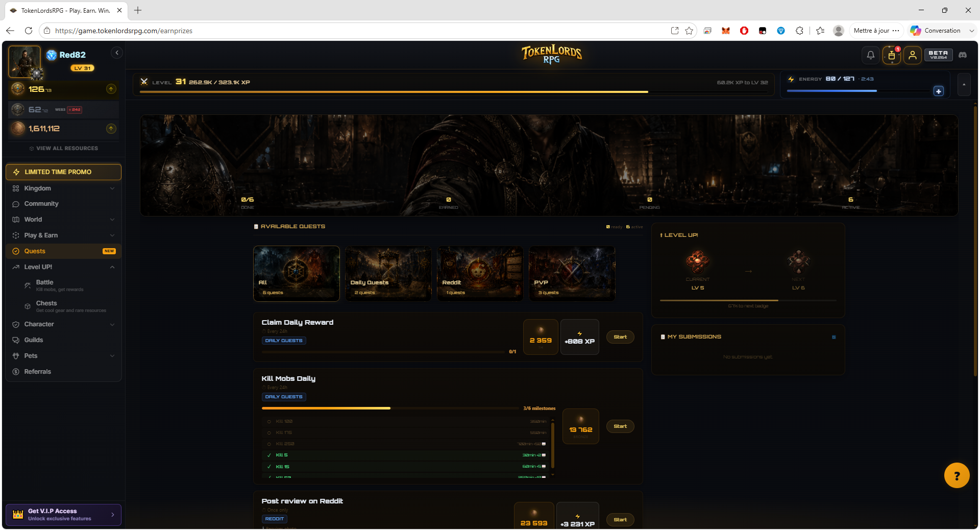Top up the 1,611,112 bronze balance
980x531 pixels.
[x=111, y=128]
